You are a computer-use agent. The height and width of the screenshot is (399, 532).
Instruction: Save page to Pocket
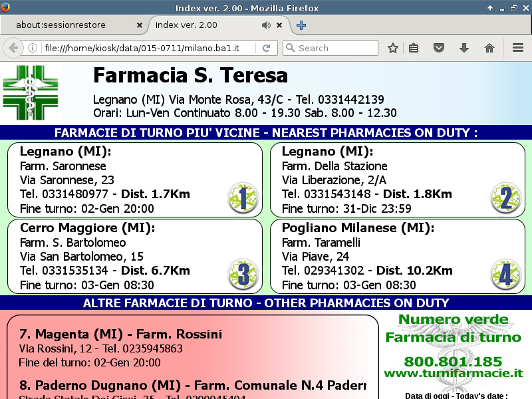coord(439,48)
